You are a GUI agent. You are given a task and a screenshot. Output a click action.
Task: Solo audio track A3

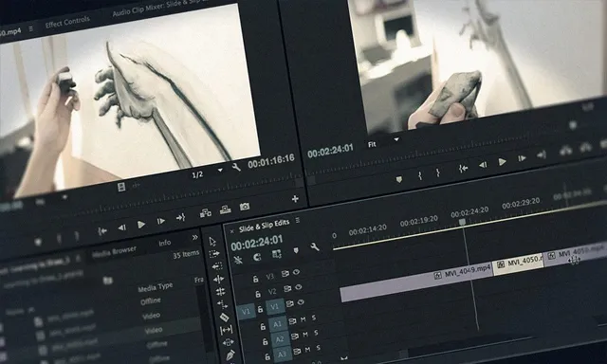(319, 348)
